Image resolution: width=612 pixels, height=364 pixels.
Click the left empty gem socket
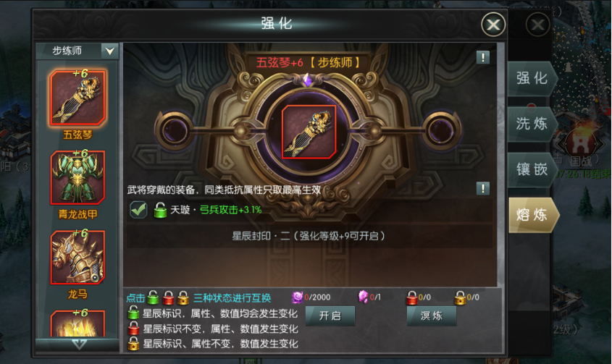coord(174,131)
